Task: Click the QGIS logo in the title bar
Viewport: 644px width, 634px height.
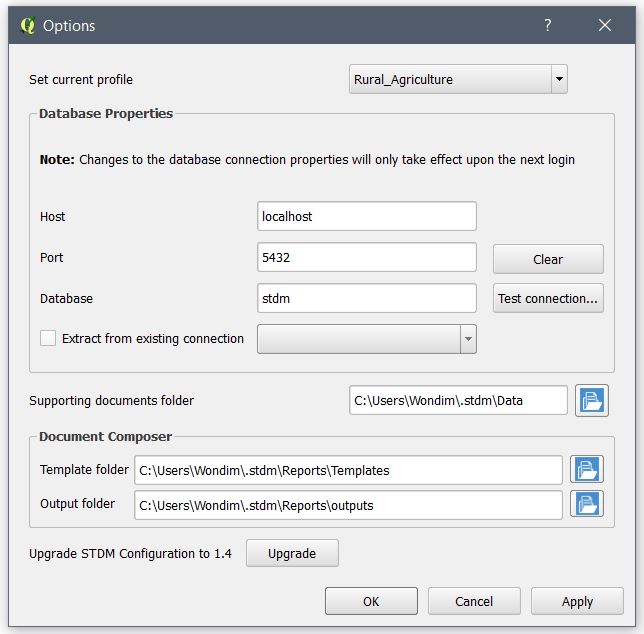Action: (28, 25)
